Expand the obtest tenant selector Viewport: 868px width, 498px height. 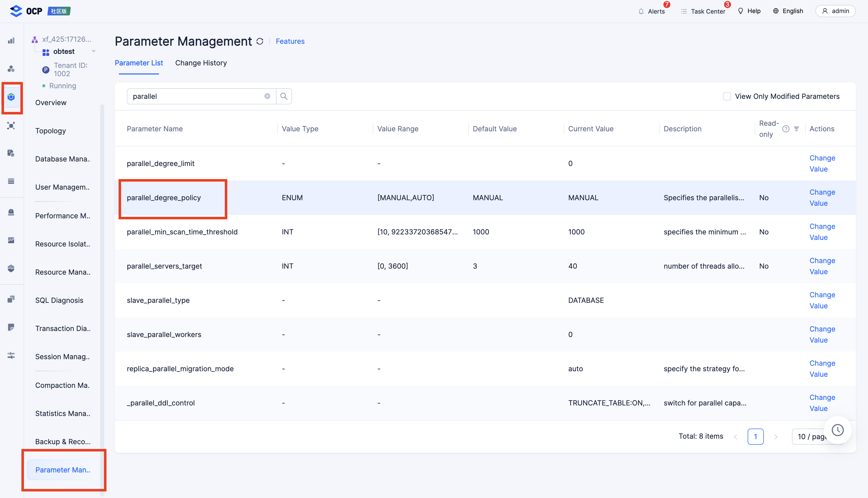point(93,51)
